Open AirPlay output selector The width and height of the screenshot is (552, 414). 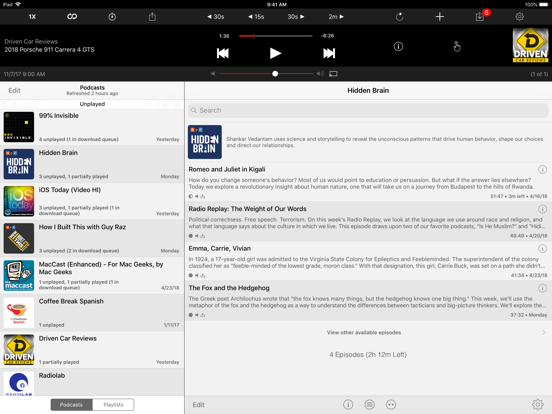[333, 74]
